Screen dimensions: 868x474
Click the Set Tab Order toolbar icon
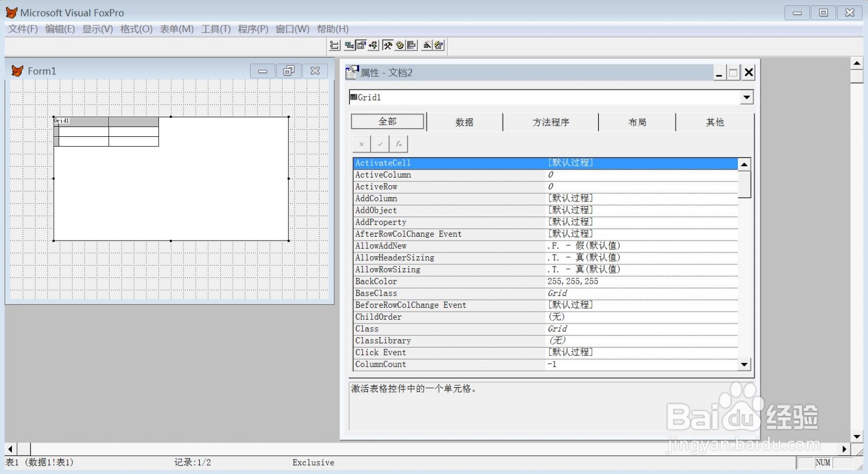(335, 45)
